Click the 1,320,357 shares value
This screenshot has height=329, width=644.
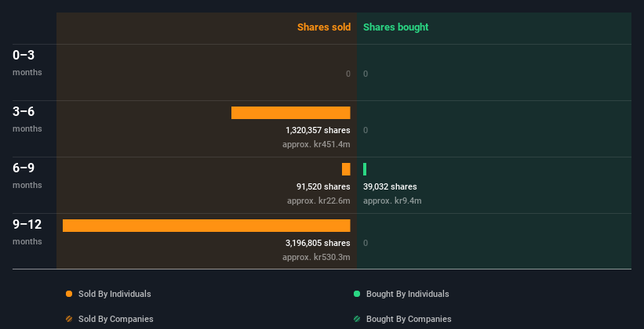point(318,130)
